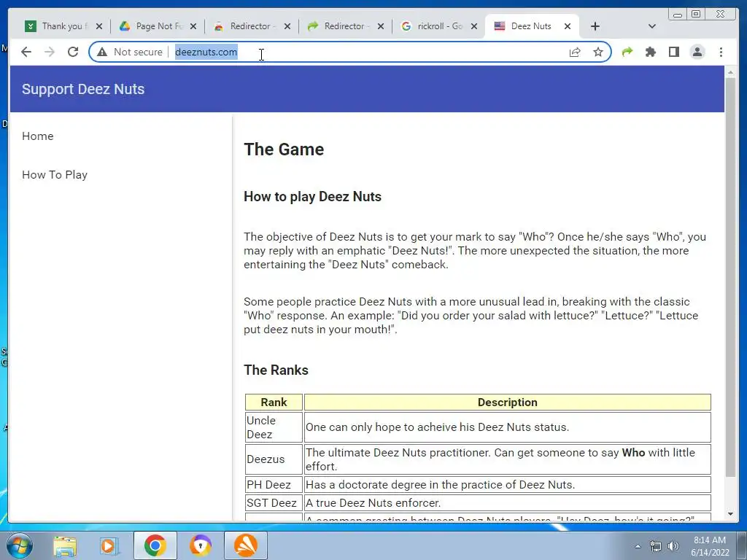View the Not secure site warning icon
The image size is (747, 560).
tap(102, 52)
